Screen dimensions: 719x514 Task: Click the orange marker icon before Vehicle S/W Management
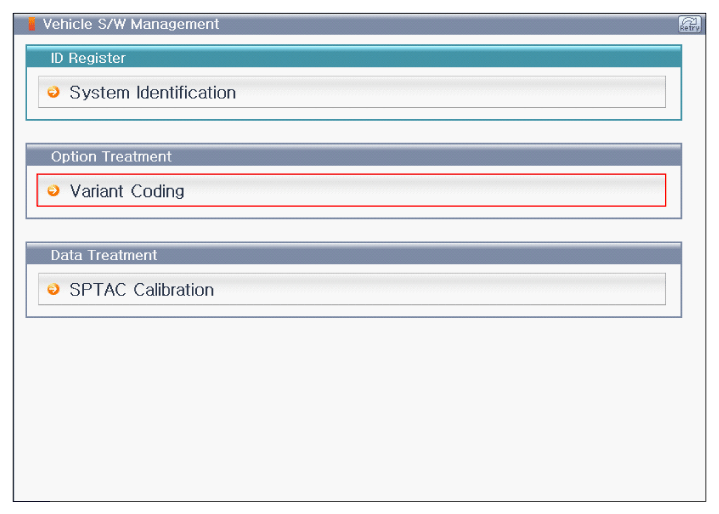[32, 24]
